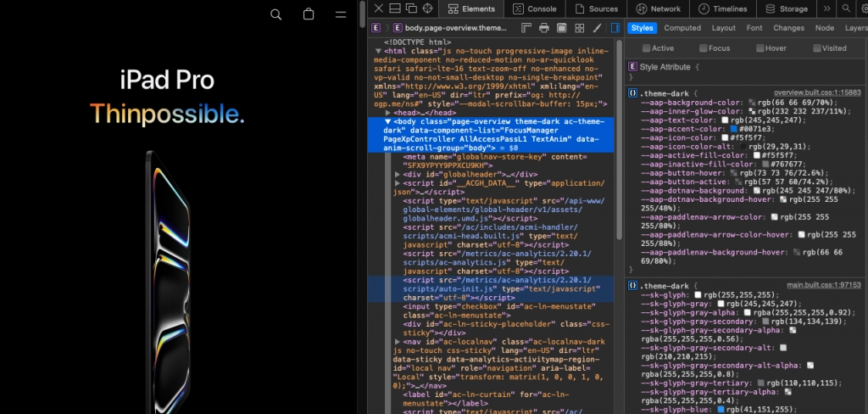
Task: Enable the Visited pseudo-class checkbox
Action: click(x=817, y=48)
